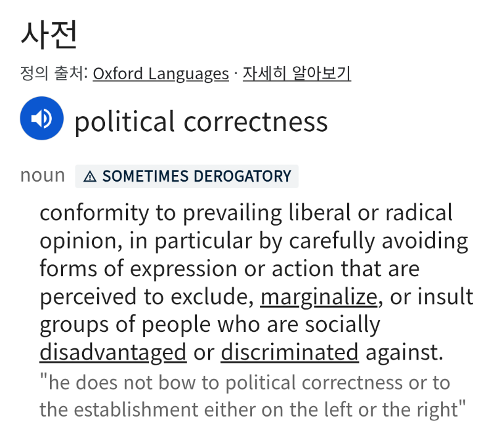
Task: Select the 사전 heading
Action: click(49, 35)
